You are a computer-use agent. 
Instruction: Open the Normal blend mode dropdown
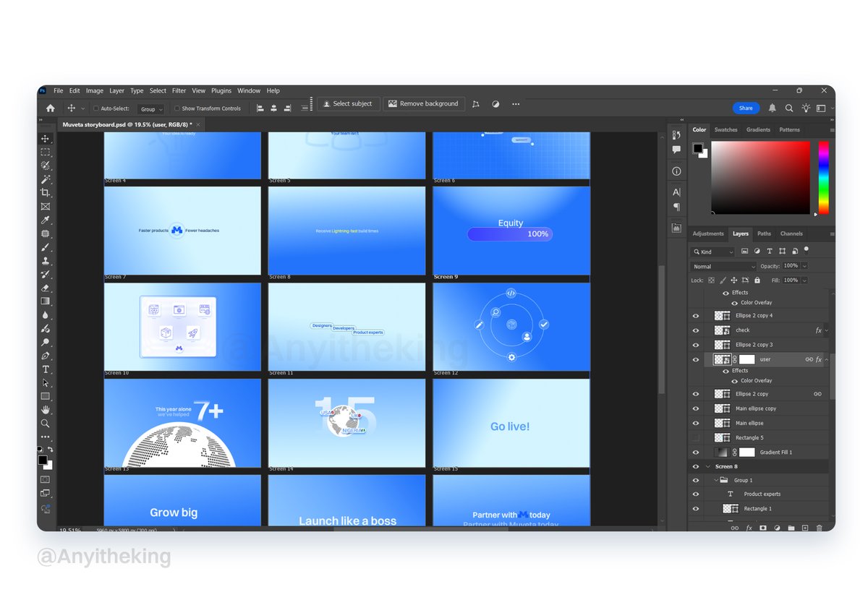[x=724, y=267]
